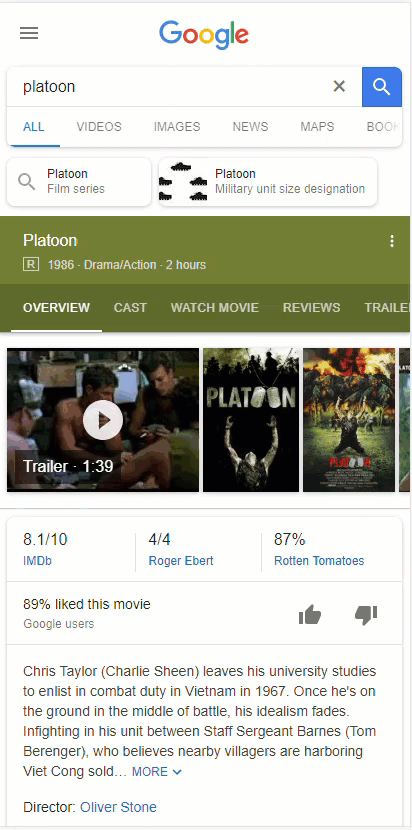412x830 pixels.
Task: Tap the Google logo
Action: pos(204,35)
